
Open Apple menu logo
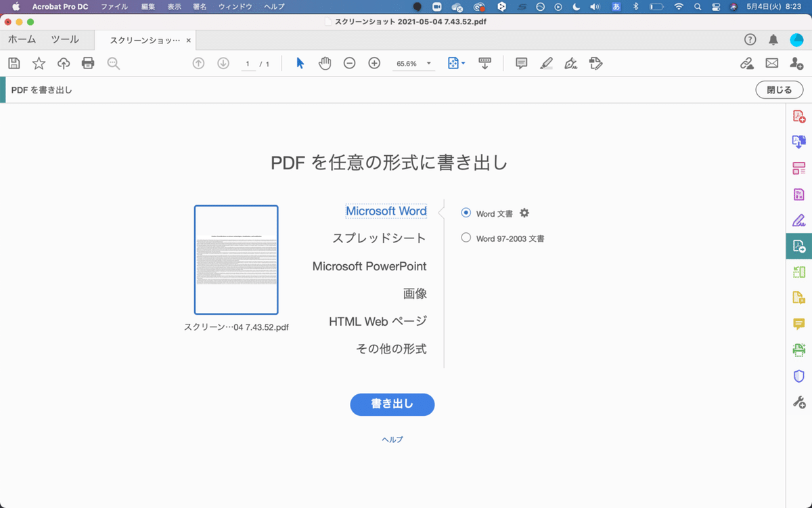pos(16,6)
